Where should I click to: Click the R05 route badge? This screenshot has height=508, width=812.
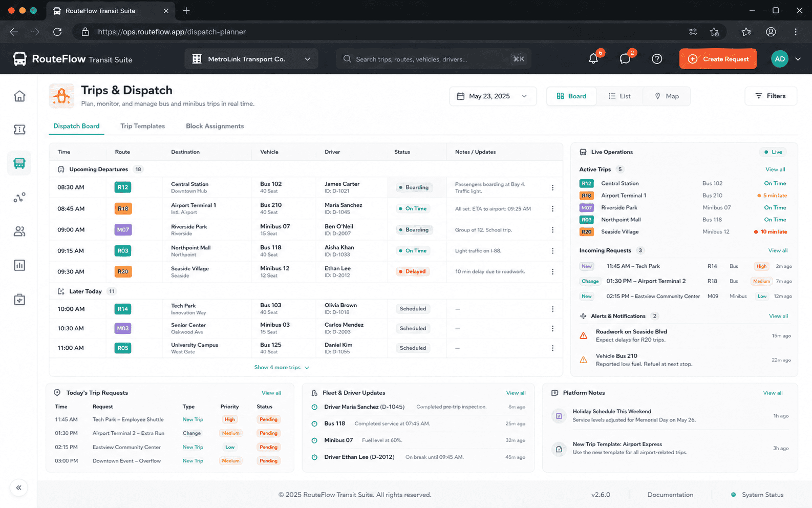point(123,348)
